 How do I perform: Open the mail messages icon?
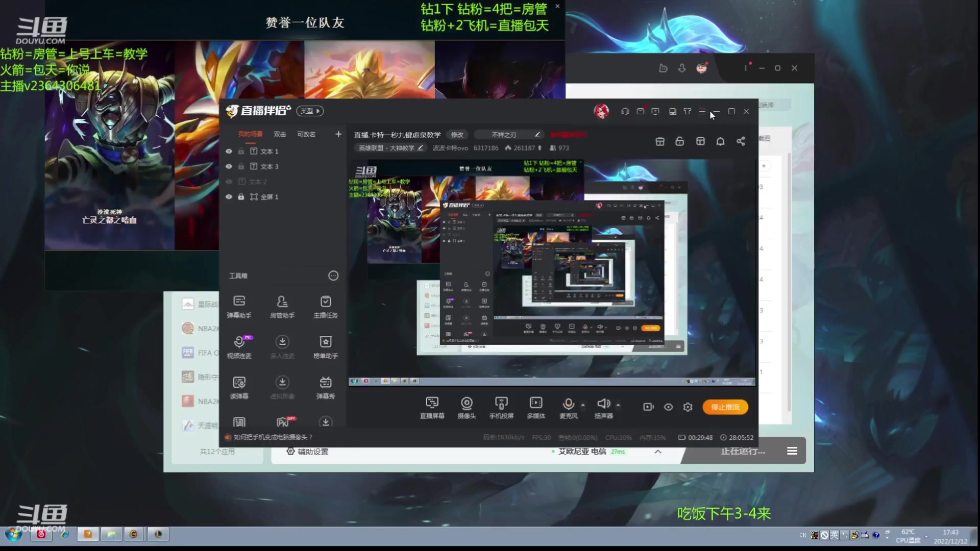coord(640,111)
